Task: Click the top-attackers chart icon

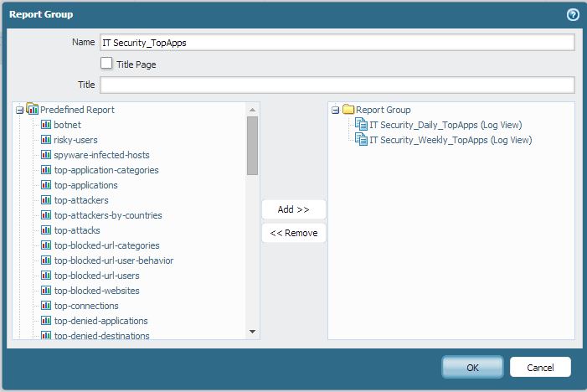Action: click(46, 200)
